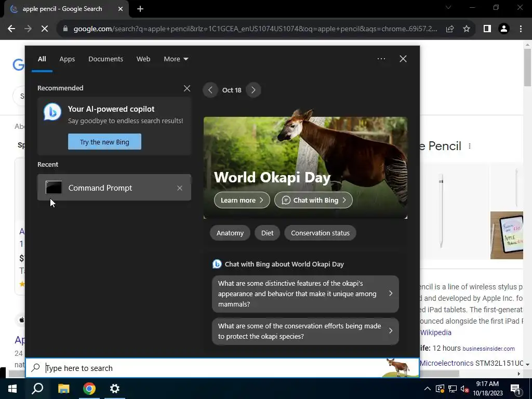Screen dimensions: 532x399
Task: Open the Chrome profile avatar
Action: [x=504, y=29]
